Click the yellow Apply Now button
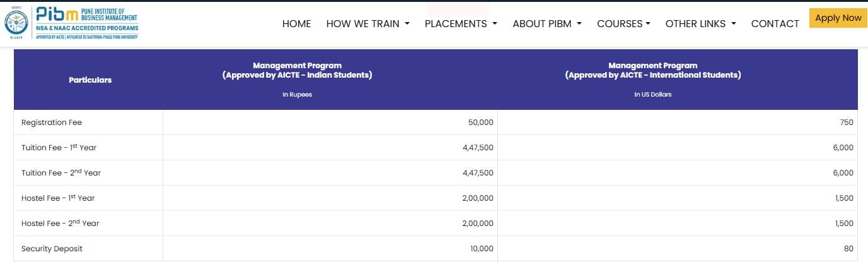 click(838, 18)
